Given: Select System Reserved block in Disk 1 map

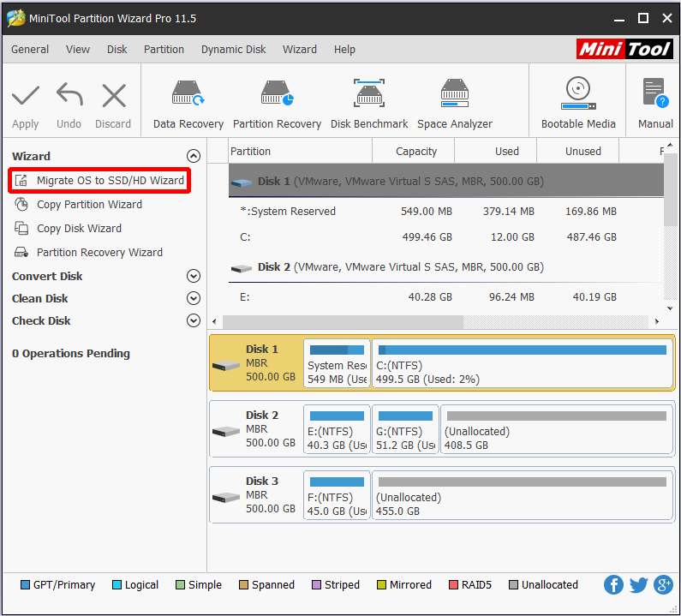Looking at the screenshot, I should point(337,364).
